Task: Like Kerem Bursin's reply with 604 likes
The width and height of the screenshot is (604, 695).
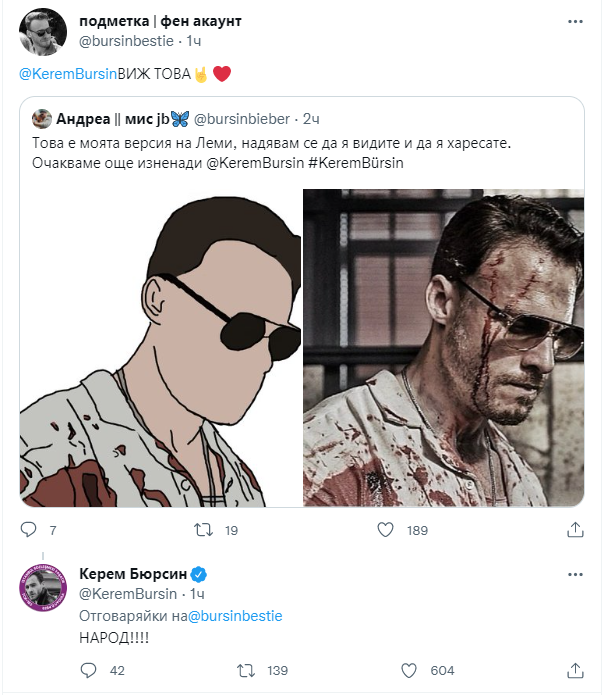Action: [407, 671]
